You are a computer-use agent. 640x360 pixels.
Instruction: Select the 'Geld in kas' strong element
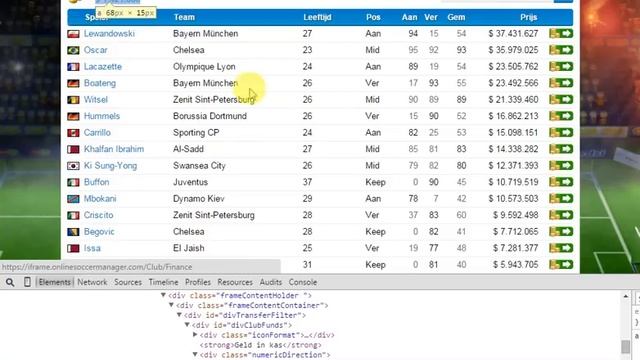point(261,345)
